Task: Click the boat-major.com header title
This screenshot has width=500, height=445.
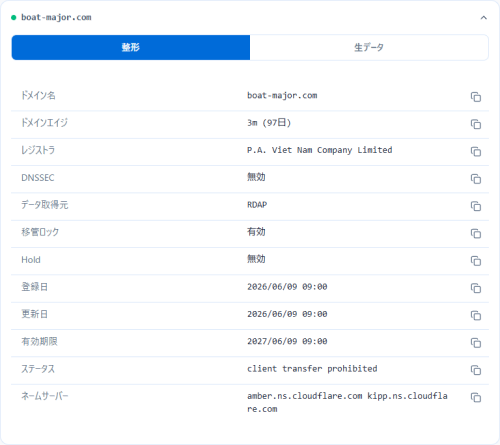Action: (x=56, y=17)
